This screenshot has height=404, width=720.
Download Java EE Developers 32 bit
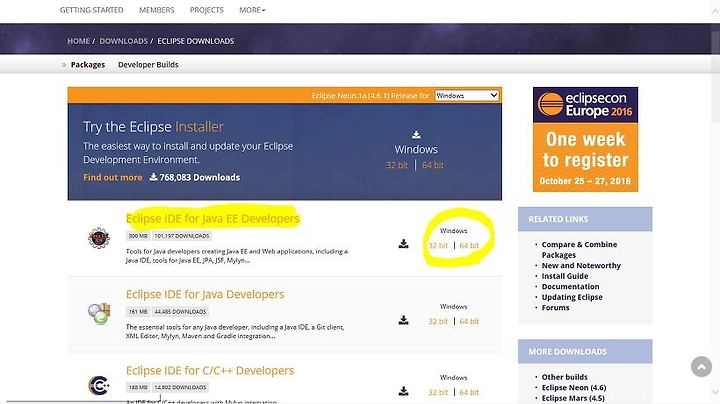438,245
